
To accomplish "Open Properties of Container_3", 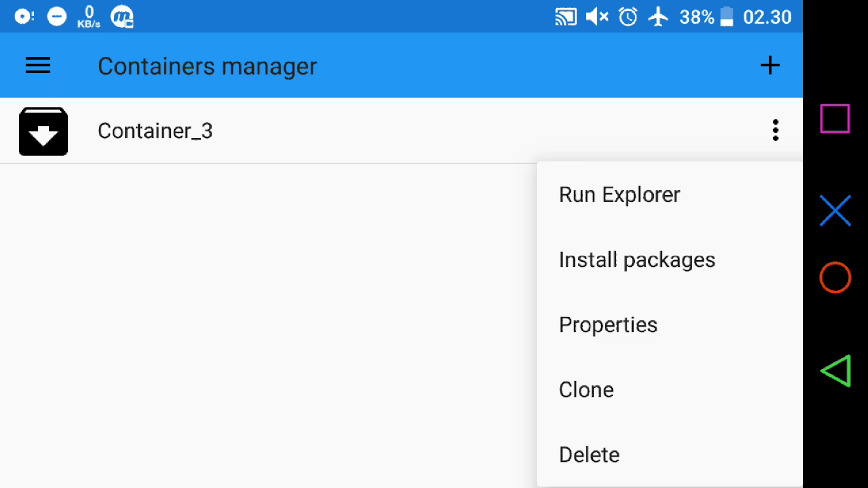I will [608, 324].
